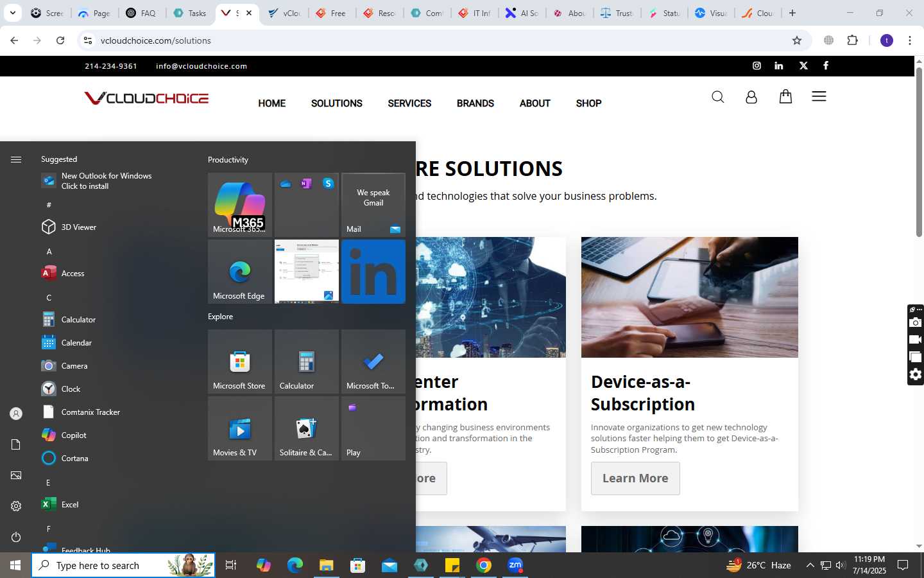The height and width of the screenshot is (578, 924).
Task: Open the shopping bag cart icon
Action: click(785, 96)
